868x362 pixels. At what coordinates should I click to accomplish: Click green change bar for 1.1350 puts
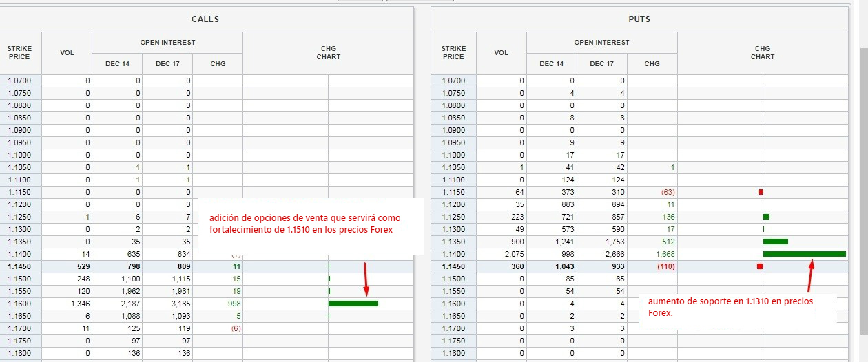775,242
